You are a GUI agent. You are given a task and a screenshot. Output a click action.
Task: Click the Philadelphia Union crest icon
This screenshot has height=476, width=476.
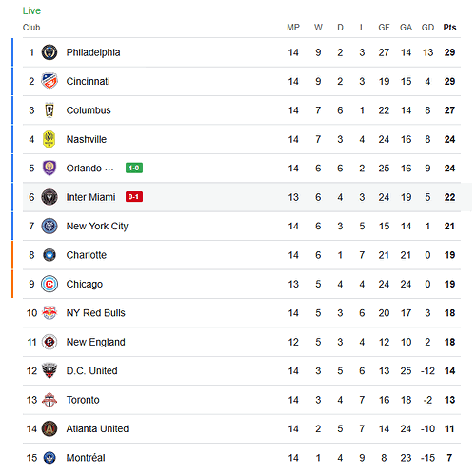click(50, 52)
